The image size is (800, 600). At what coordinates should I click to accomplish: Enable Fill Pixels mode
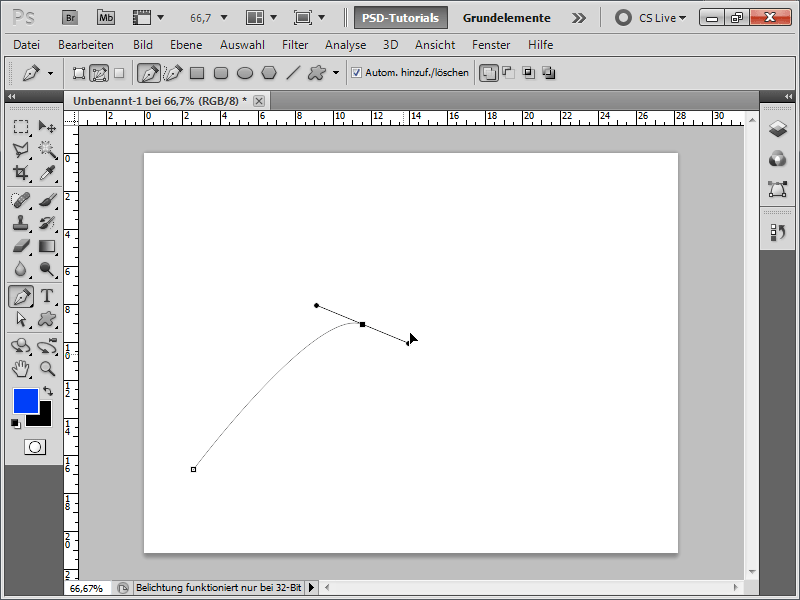click(x=119, y=73)
